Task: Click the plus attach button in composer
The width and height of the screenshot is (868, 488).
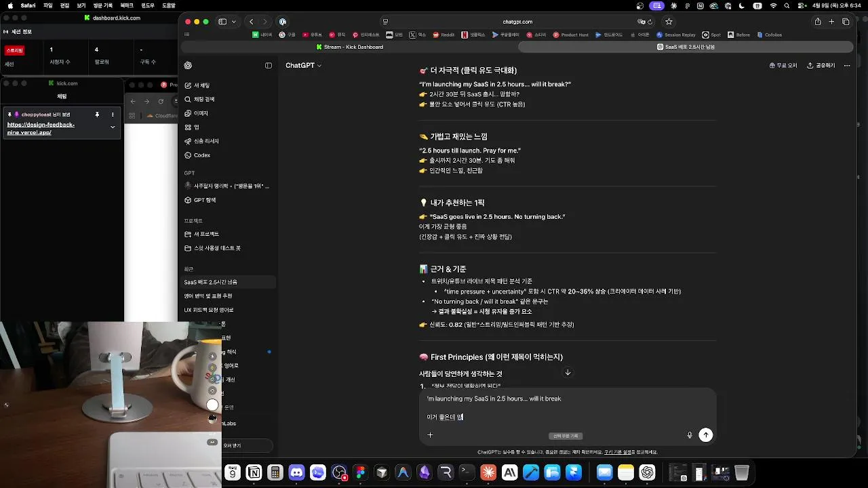Action: click(430, 435)
